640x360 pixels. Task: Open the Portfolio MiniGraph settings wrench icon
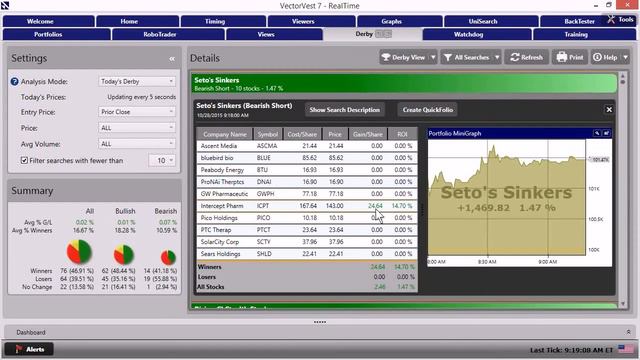point(597,133)
